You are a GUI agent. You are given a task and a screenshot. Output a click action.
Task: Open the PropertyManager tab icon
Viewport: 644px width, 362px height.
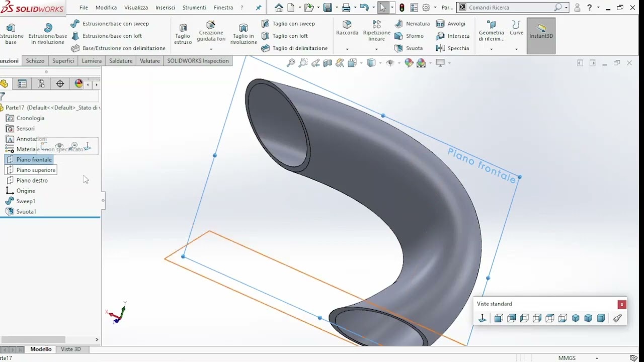[x=22, y=84]
